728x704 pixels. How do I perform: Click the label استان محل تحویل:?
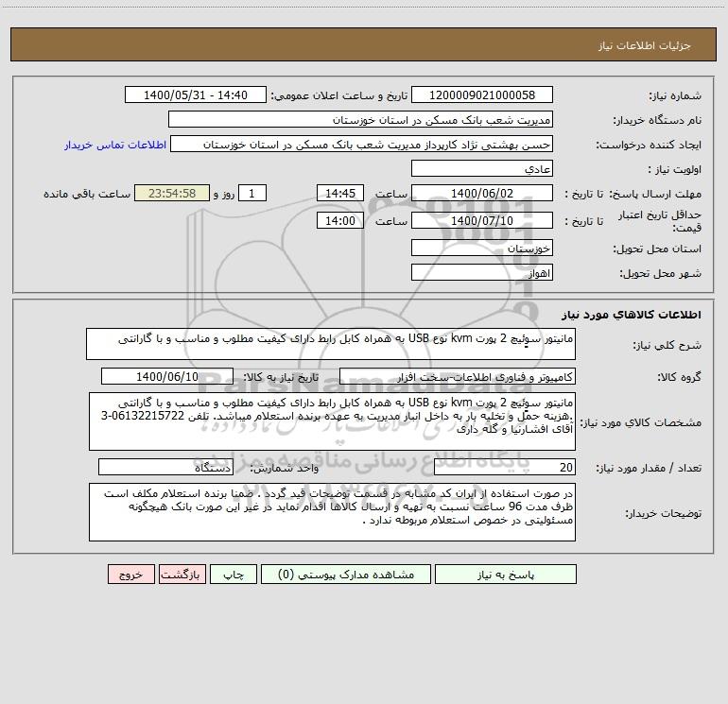click(657, 249)
